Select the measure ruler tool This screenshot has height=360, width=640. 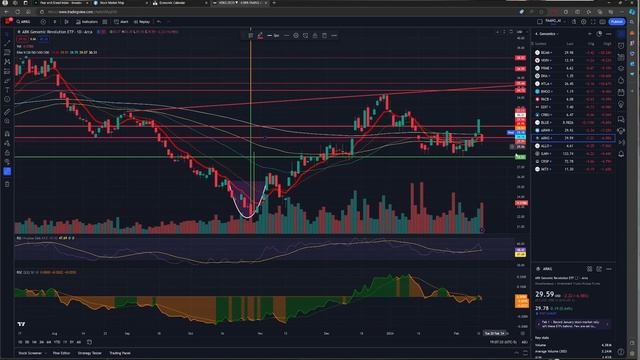click(7, 111)
